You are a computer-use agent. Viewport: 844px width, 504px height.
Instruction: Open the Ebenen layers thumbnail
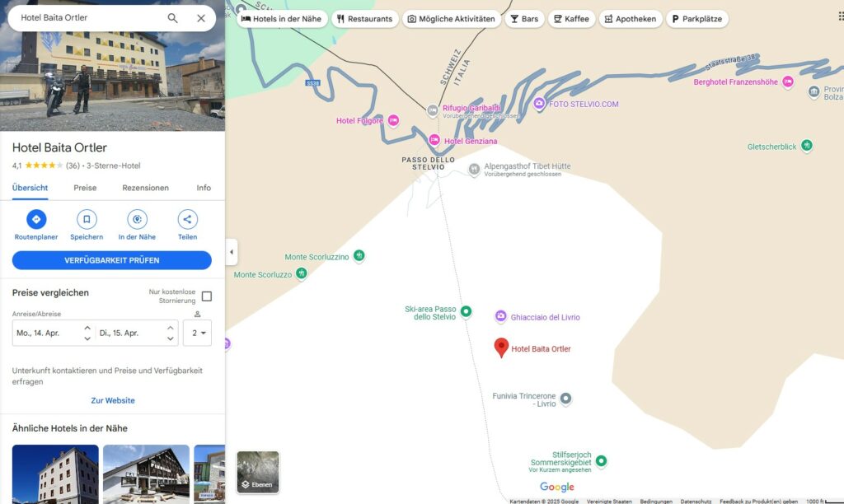(x=258, y=472)
